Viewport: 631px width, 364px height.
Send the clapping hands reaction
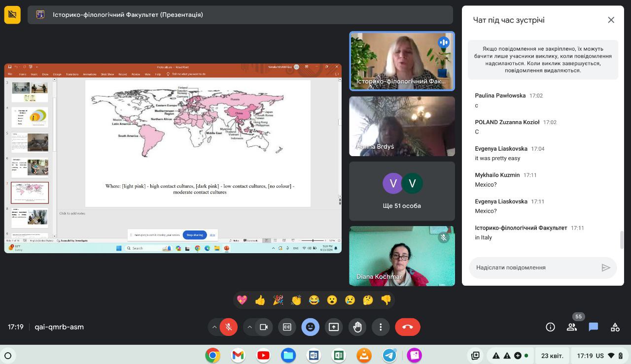click(296, 300)
